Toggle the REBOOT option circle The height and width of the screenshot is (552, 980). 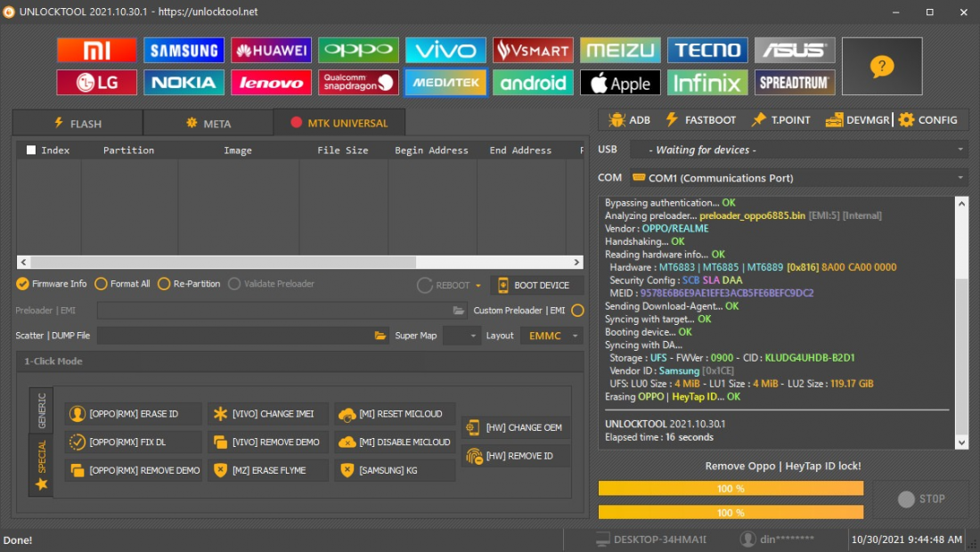(x=424, y=286)
